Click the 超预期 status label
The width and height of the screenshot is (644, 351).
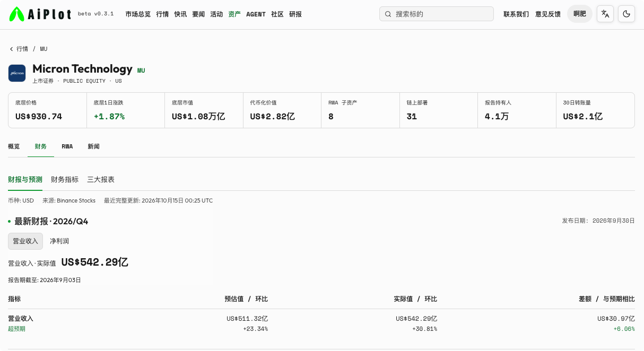click(x=16, y=329)
